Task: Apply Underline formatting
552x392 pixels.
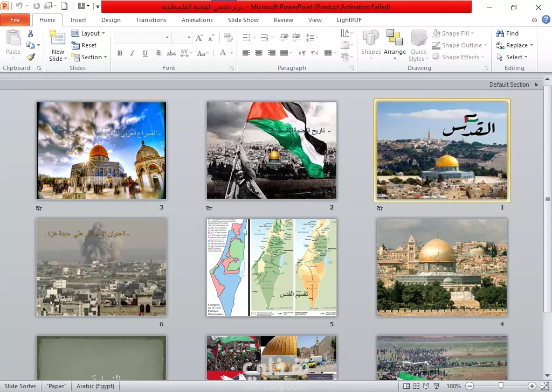Action: tap(145, 53)
